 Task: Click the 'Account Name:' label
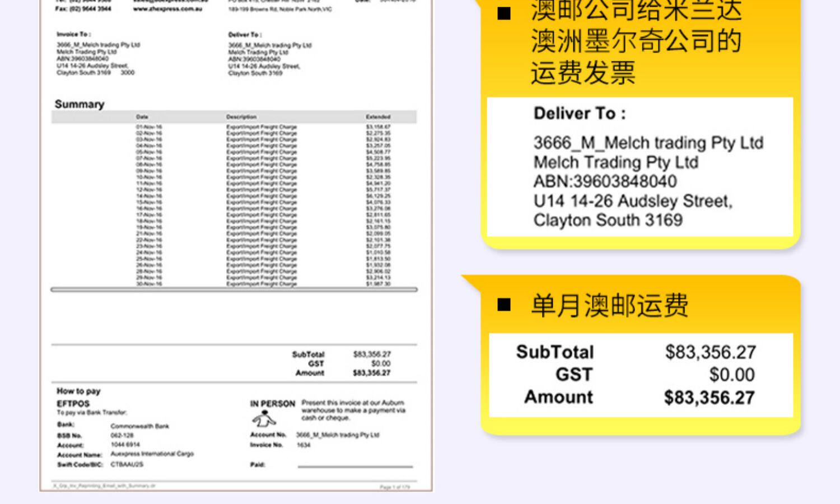80,455
